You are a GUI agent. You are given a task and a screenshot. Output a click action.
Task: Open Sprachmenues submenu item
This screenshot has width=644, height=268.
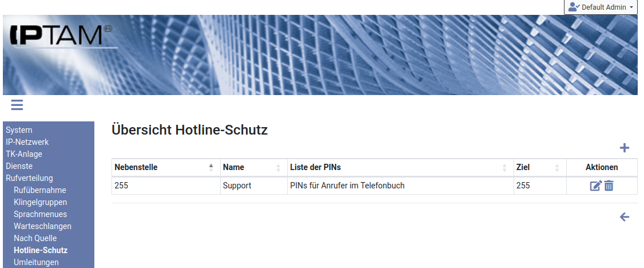[40, 214]
